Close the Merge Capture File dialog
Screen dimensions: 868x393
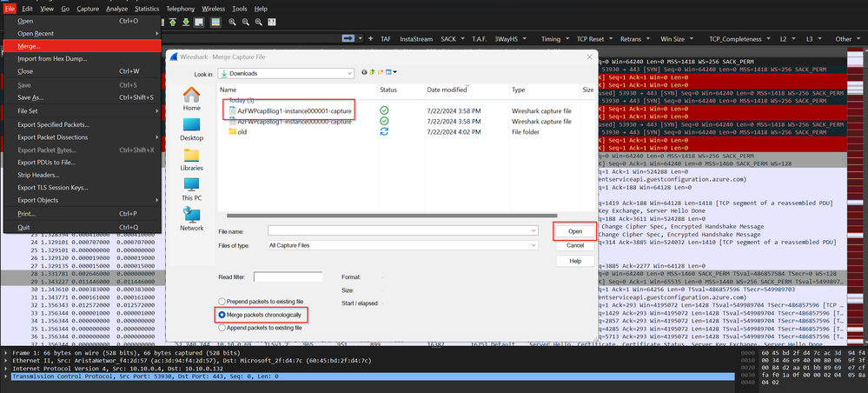tap(589, 57)
